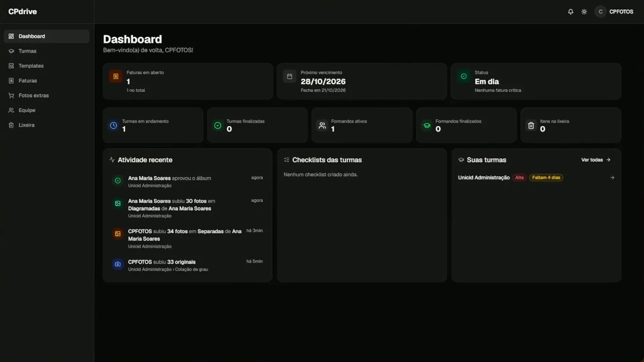Toggle the light/dark theme sun icon
The image size is (644, 362).
pos(584,12)
